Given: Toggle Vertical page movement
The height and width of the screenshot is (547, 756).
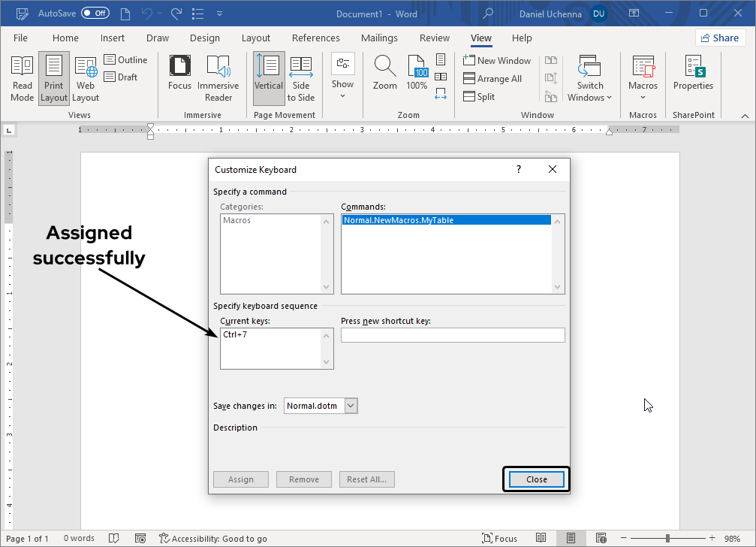Looking at the screenshot, I should click(268, 68).
